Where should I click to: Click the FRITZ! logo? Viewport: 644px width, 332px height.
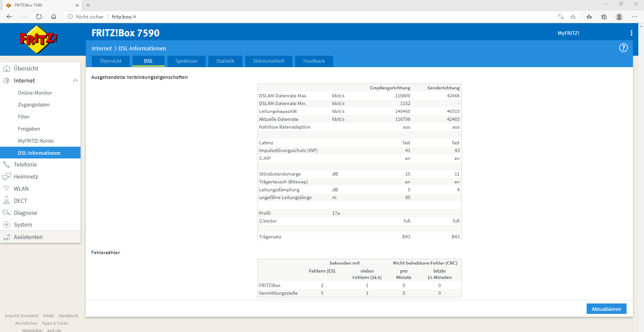(38, 39)
